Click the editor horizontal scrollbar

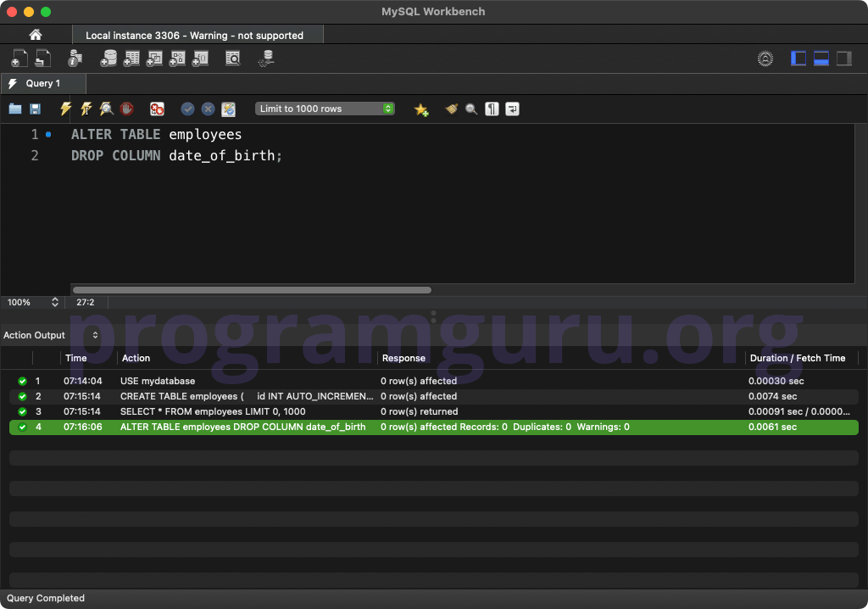point(252,290)
